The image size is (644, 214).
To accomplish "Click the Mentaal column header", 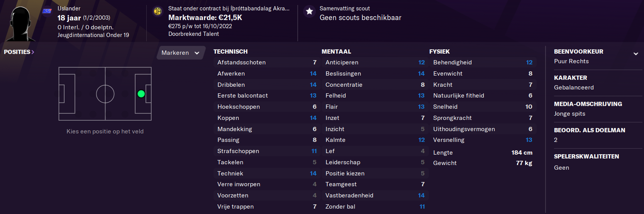I will (x=336, y=52).
